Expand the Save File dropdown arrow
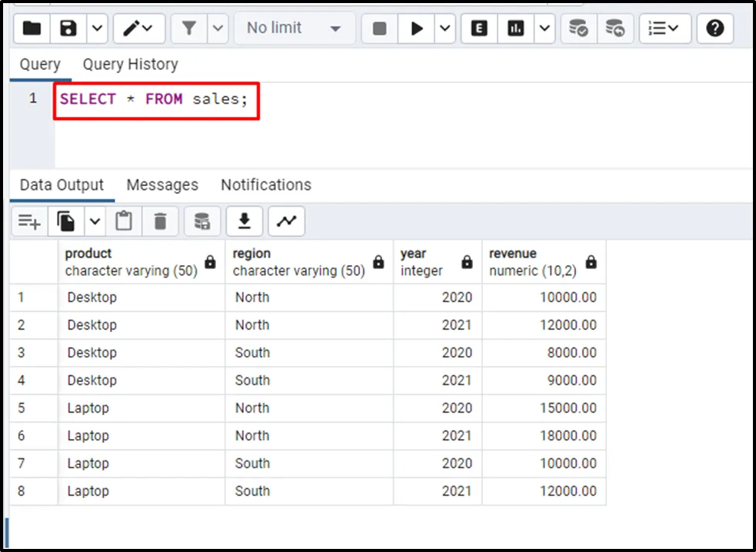Viewport: 756px width, 552px height. pyautogui.click(x=97, y=28)
